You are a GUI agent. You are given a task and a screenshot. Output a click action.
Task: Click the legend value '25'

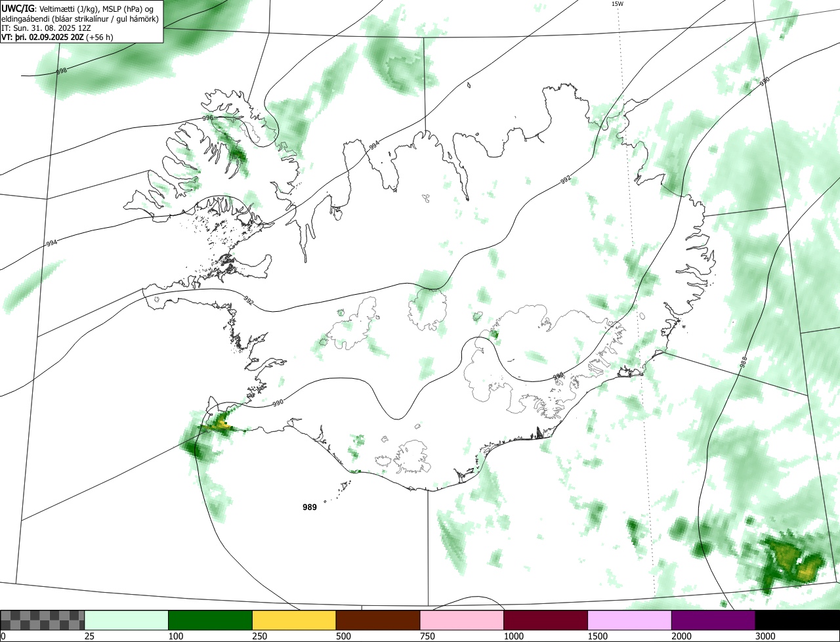point(89,636)
